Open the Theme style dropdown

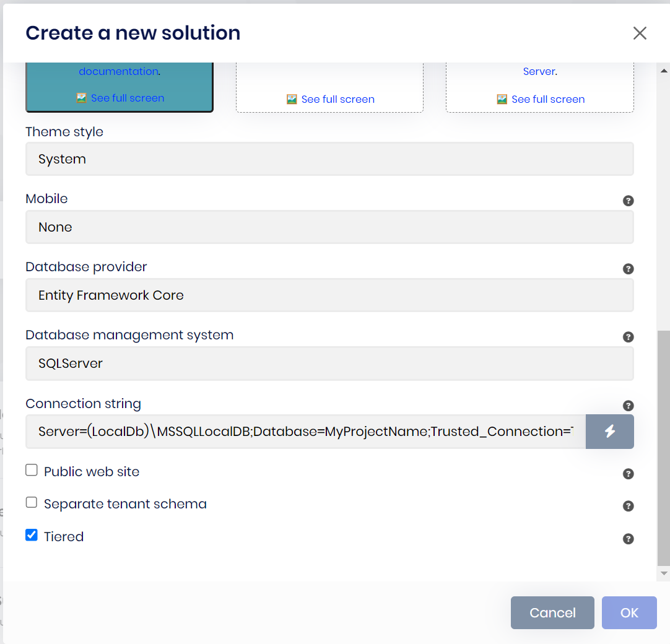click(329, 159)
